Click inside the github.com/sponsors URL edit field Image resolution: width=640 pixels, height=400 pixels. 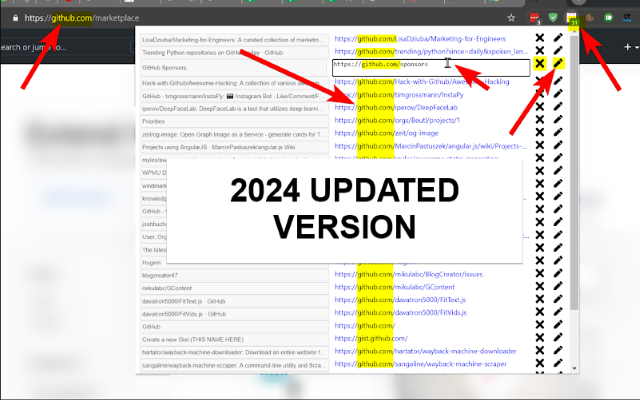(x=431, y=68)
